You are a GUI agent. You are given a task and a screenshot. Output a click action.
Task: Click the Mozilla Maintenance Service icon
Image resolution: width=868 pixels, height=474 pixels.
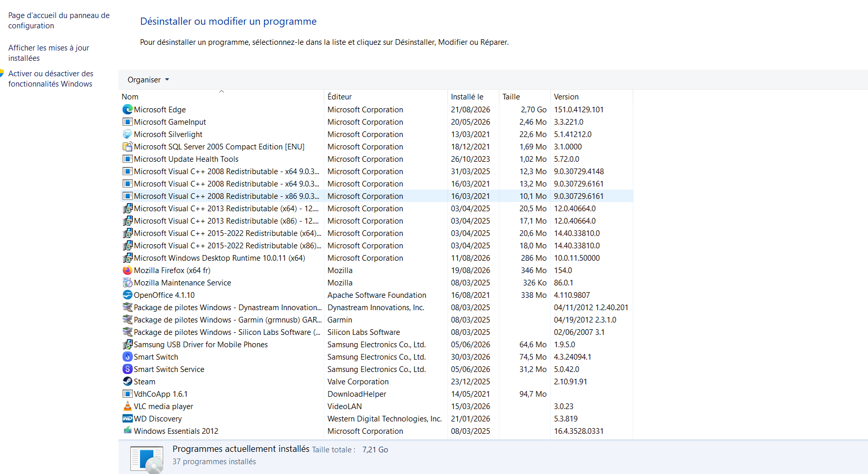[128, 282]
